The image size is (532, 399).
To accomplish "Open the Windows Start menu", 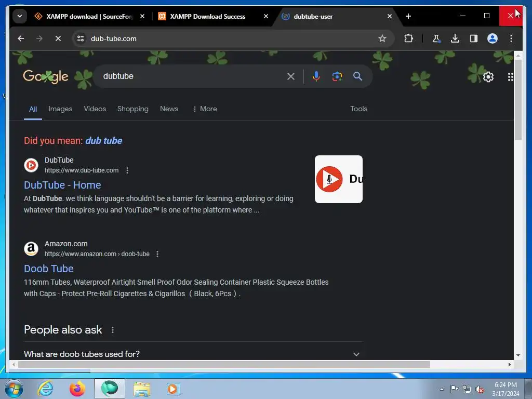I will pos(14,389).
